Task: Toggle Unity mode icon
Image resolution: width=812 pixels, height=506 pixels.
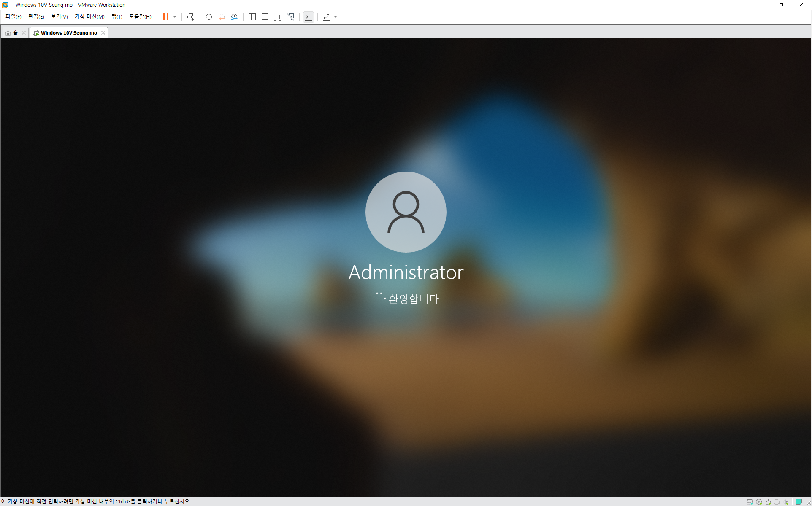Action: [290, 17]
